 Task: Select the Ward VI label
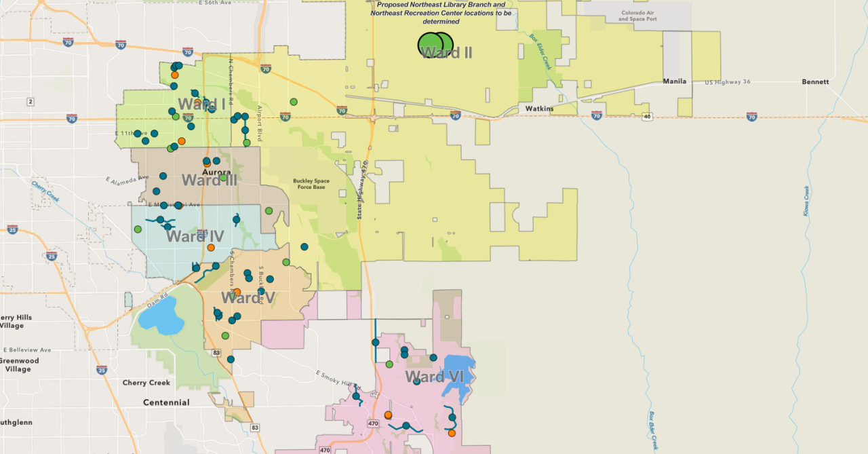coord(434,377)
